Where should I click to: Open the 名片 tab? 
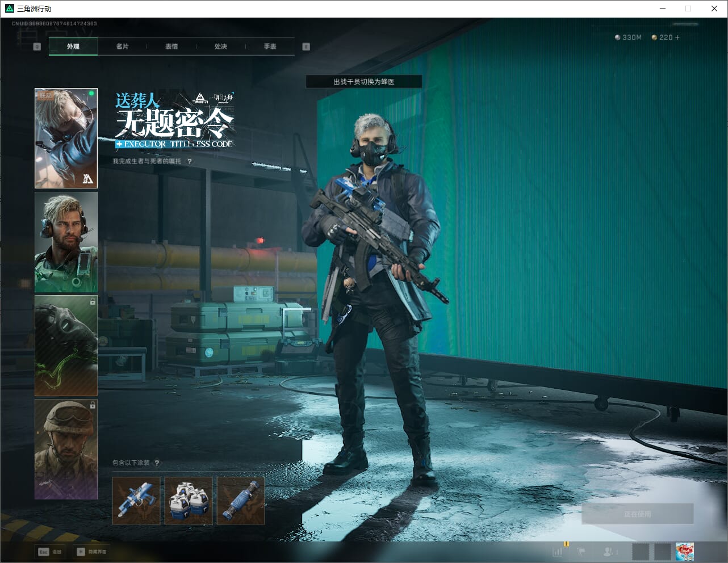pyautogui.click(x=122, y=47)
